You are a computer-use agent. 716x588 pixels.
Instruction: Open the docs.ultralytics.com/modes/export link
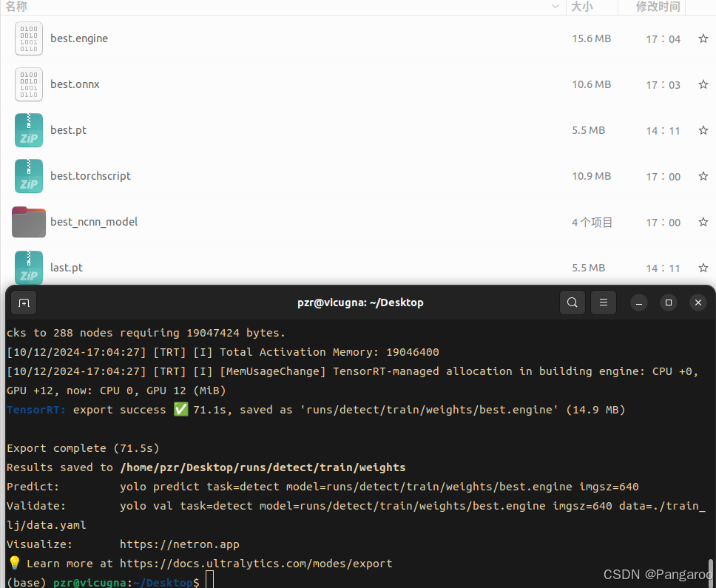[x=256, y=564]
